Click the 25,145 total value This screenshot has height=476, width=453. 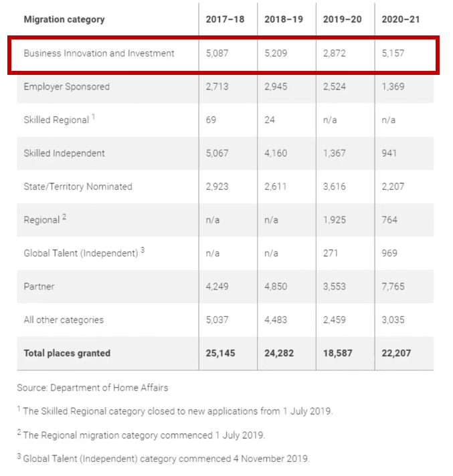pyautogui.click(x=220, y=354)
